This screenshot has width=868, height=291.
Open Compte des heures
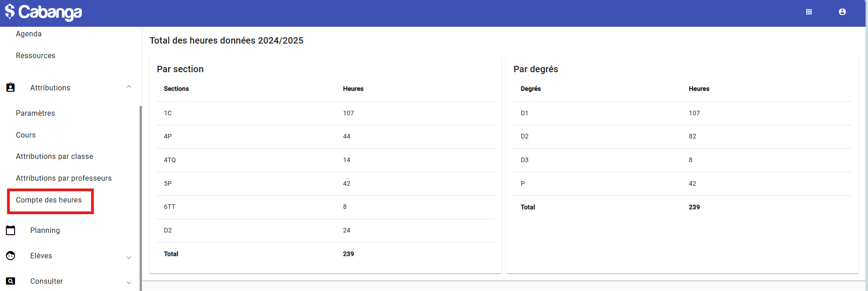pos(49,200)
